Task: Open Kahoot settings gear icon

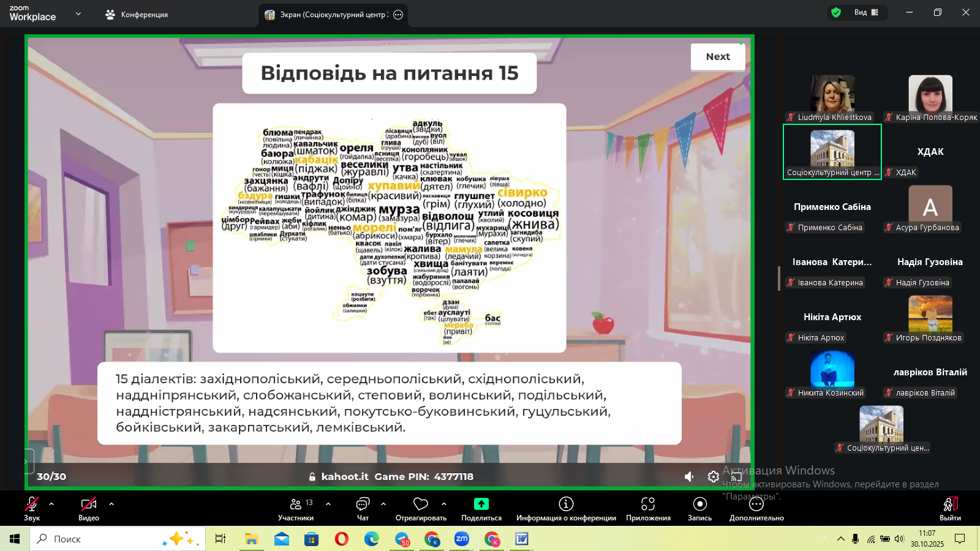Action: point(713,476)
